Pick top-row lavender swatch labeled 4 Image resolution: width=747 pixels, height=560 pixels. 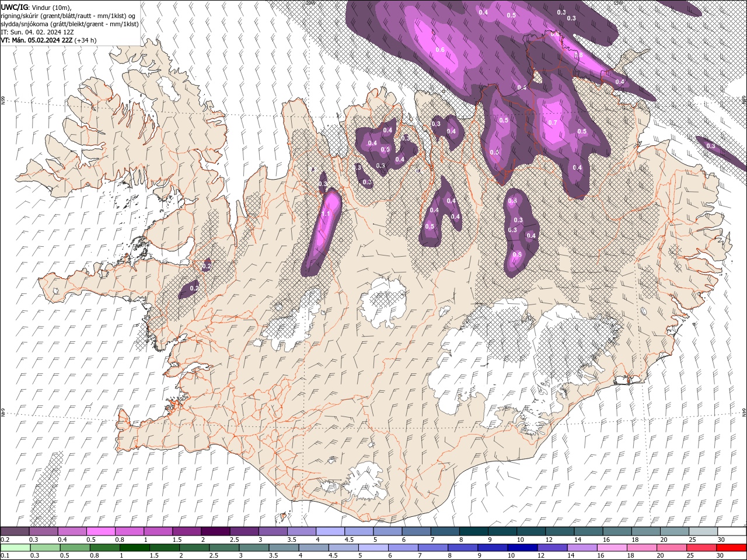pos(330,531)
